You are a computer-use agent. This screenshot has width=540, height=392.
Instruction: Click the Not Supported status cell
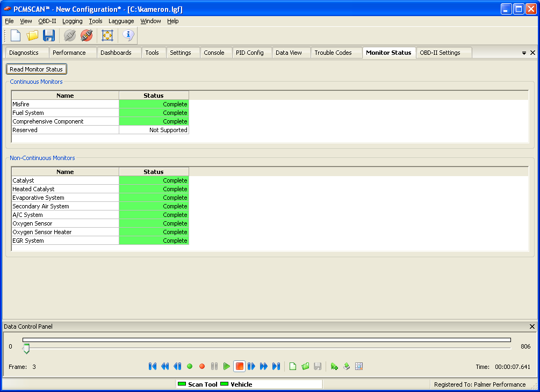pos(154,130)
